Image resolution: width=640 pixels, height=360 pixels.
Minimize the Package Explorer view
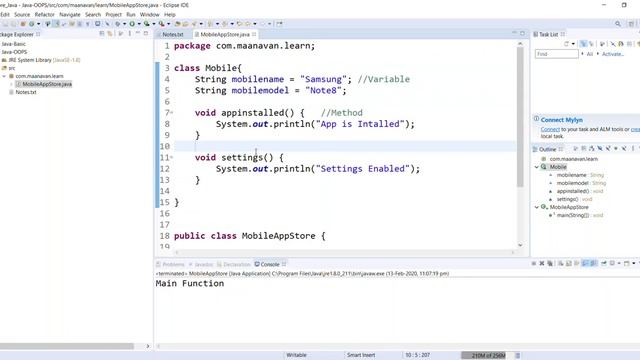click(138, 33)
